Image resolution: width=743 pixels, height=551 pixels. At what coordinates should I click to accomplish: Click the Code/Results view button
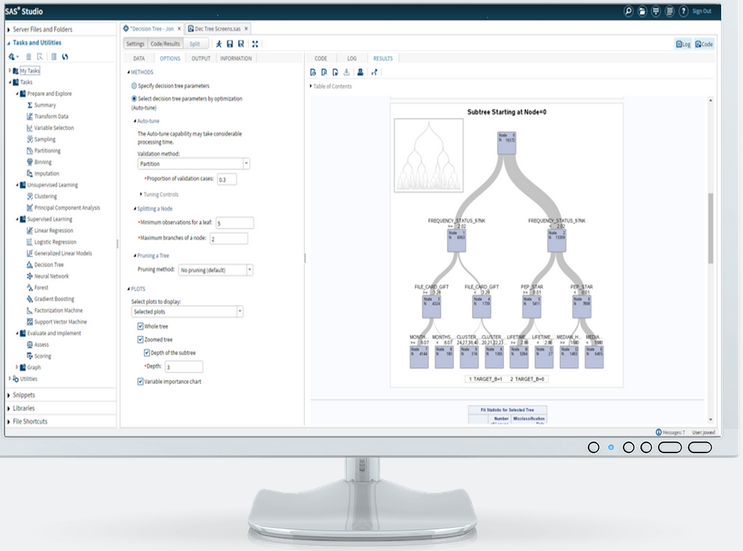click(165, 44)
